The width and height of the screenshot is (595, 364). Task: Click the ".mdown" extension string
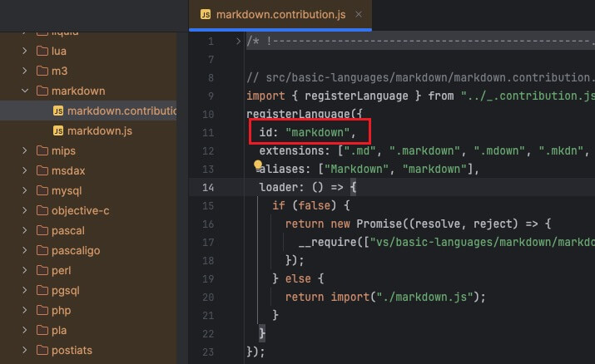(x=499, y=150)
